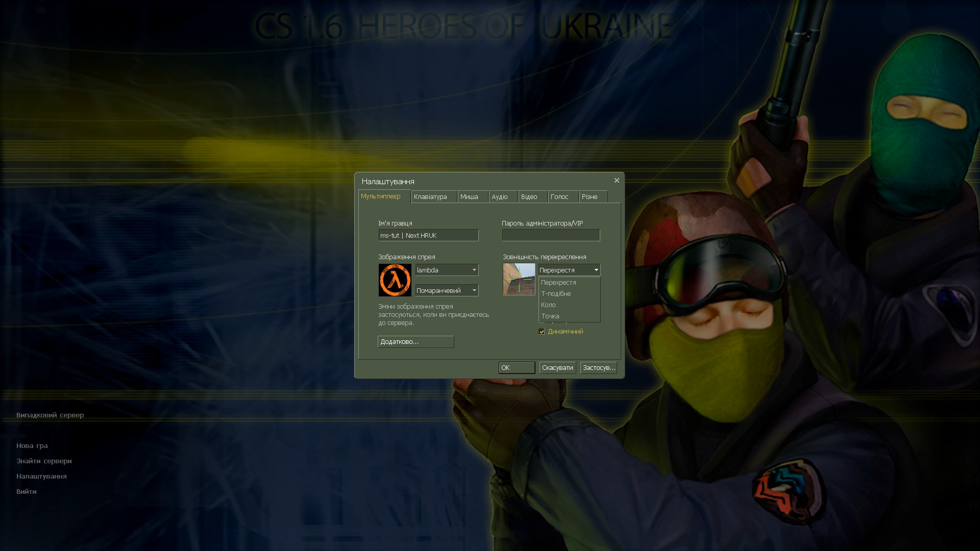Switch to the Аудіо tab
The height and width of the screenshot is (551, 980).
(x=503, y=197)
